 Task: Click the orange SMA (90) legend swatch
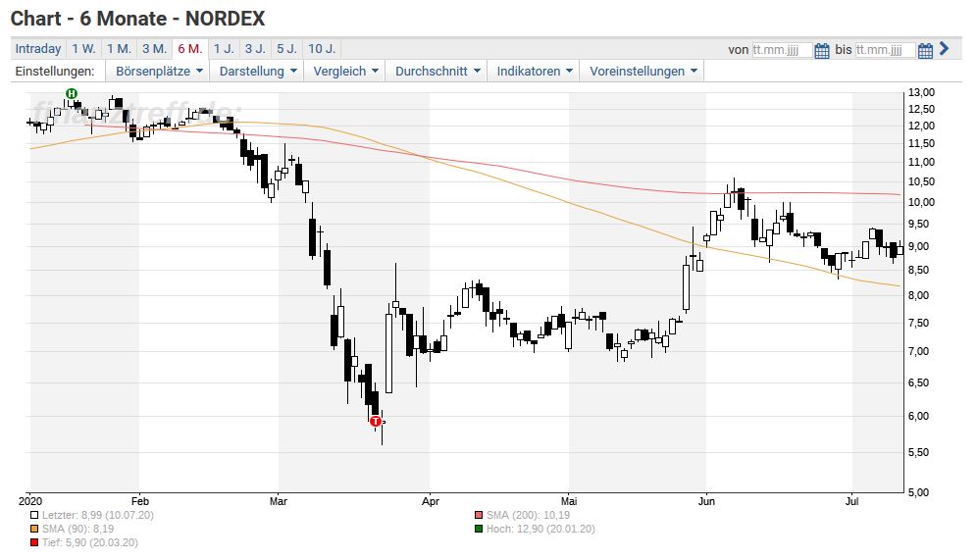click(34, 530)
